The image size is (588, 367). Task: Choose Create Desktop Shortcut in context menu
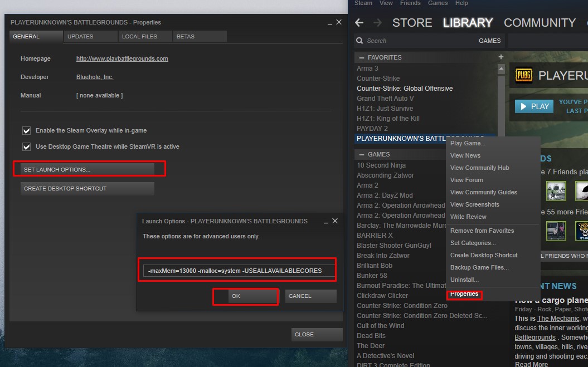[x=493, y=255]
